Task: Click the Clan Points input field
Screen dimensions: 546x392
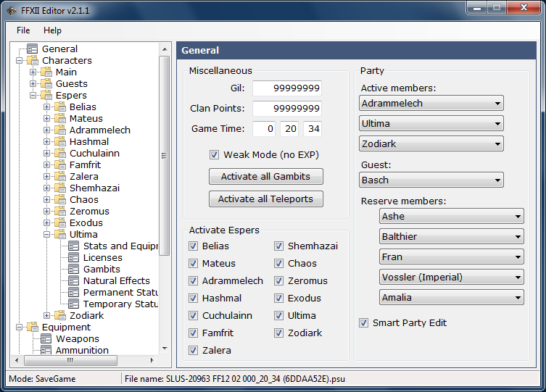Action: tap(287, 109)
